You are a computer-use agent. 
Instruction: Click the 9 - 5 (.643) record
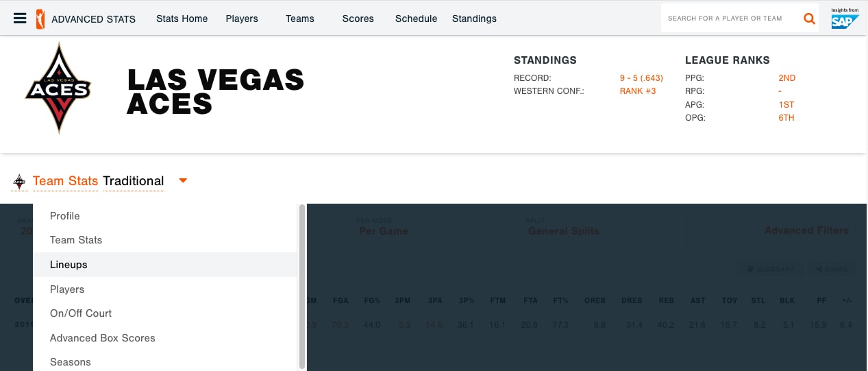point(641,78)
